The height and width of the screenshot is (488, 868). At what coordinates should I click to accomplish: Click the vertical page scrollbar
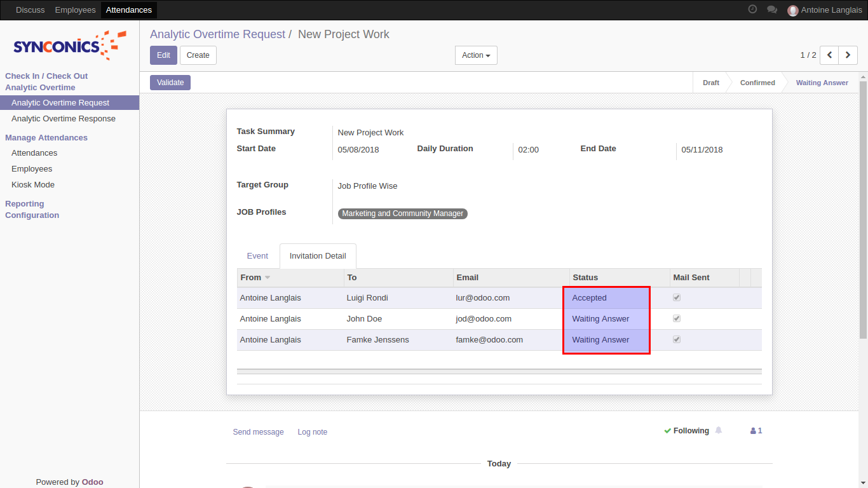pos(863,210)
